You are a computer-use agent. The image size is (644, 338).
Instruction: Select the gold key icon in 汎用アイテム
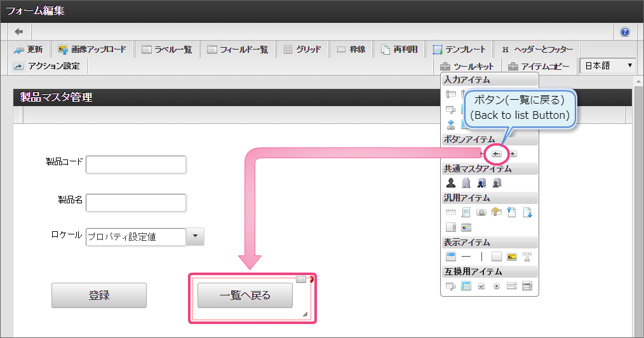click(497, 212)
